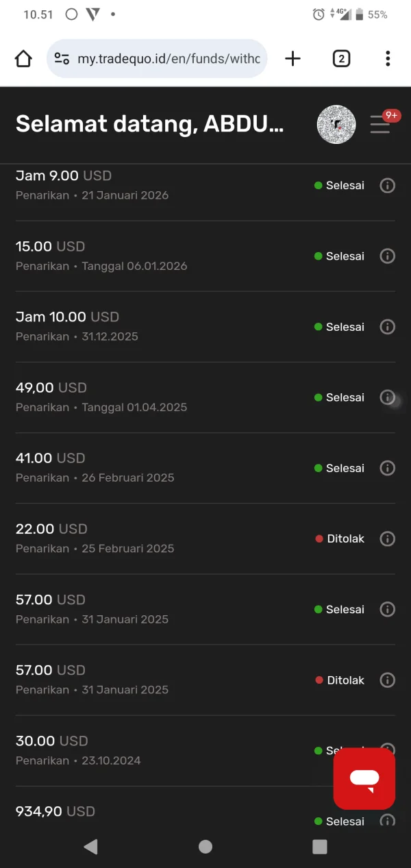Go to browser home page

(x=23, y=59)
